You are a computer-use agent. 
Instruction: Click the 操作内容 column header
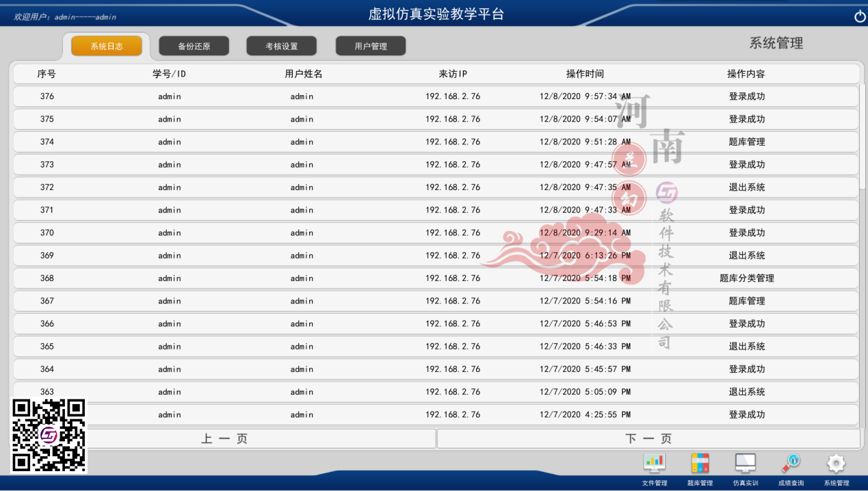coord(746,74)
